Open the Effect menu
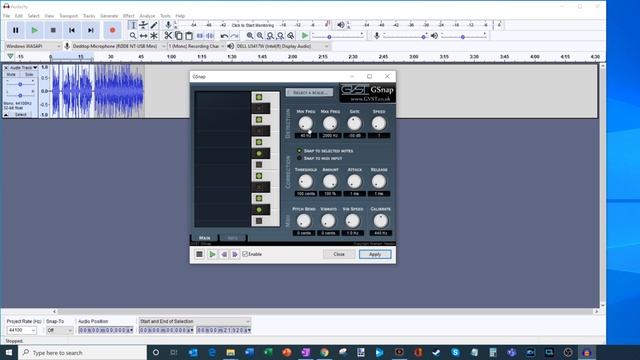640x360 pixels. pos(129,16)
